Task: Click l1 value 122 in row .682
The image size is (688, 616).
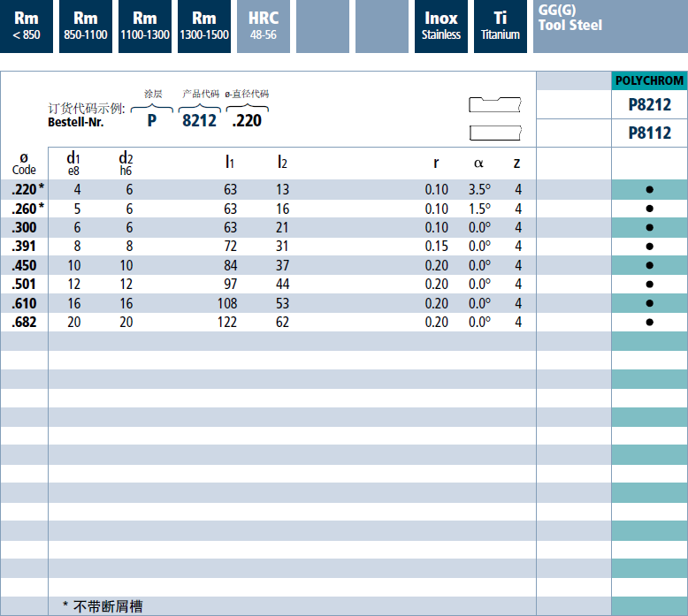Action: pyautogui.click(x=227, y=323)
